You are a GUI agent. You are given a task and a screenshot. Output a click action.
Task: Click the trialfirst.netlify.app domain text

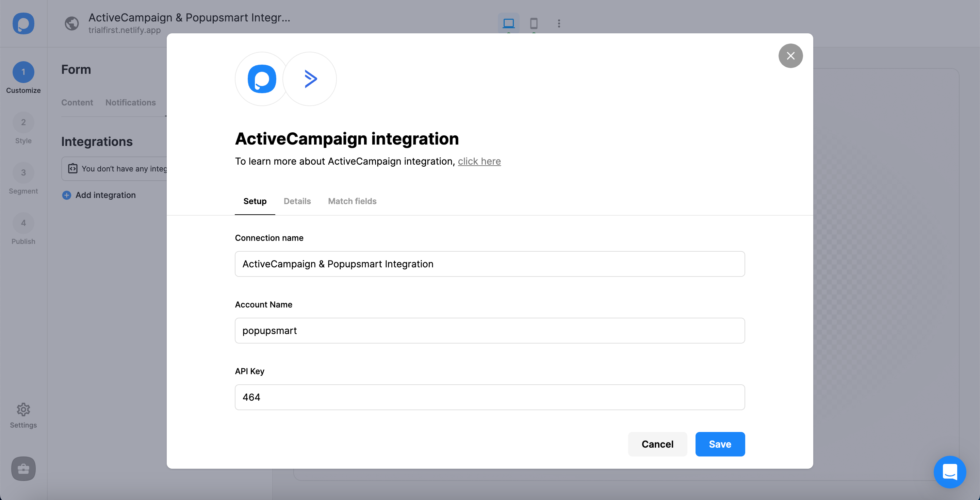125,30
